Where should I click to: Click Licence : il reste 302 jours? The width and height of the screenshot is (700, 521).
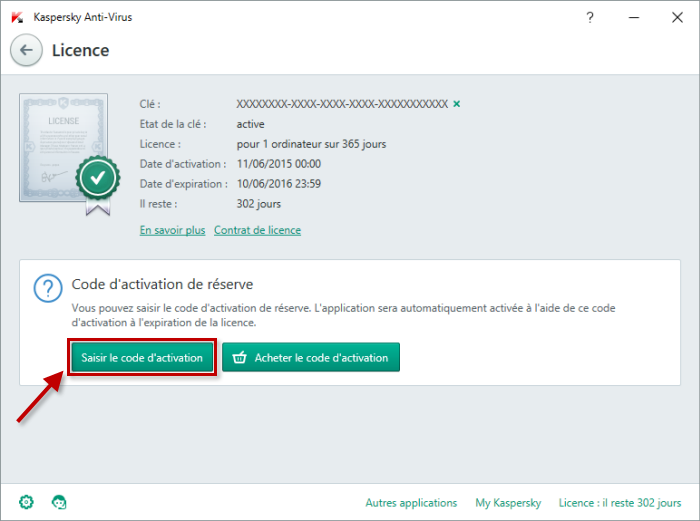tap(620, 503)
